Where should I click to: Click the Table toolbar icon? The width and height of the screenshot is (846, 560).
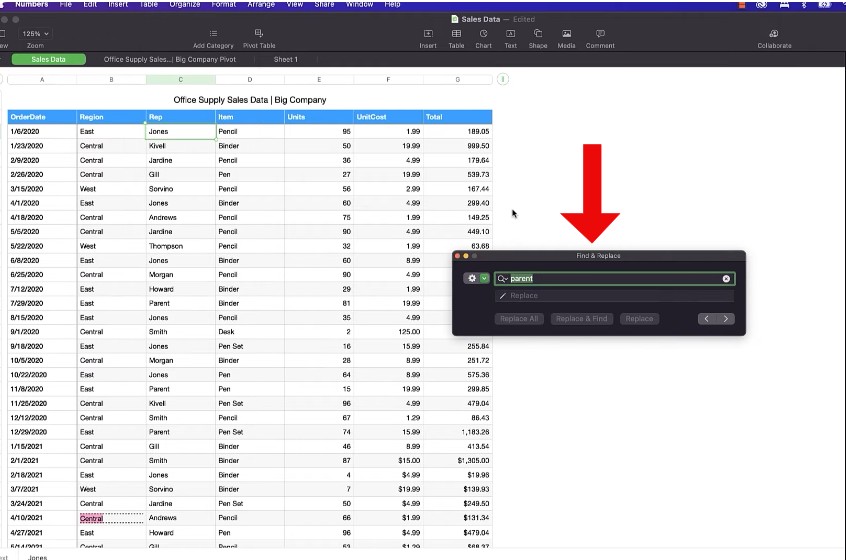pos(456,33)
